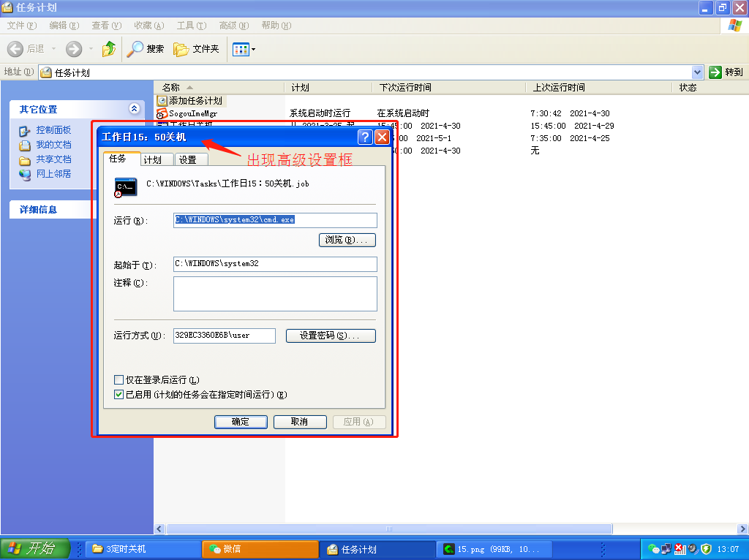Click the 起始于(T) input field

pos(275,264)
